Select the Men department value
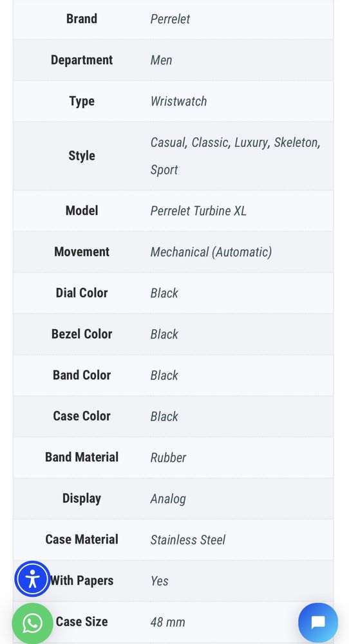Viewport: 349px width, 644px height. pyautogui.click(x=161, y=60)
